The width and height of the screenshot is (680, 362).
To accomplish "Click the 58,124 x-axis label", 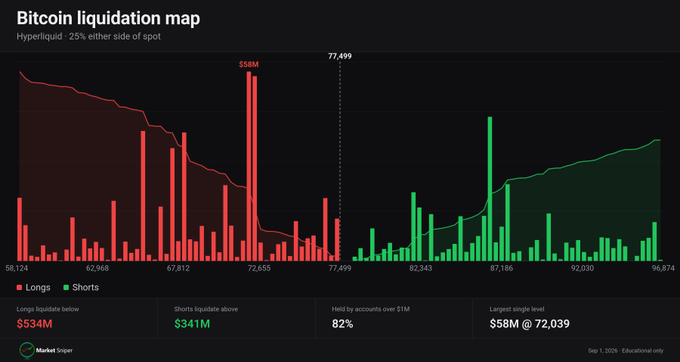I will [x=17, y=268].
